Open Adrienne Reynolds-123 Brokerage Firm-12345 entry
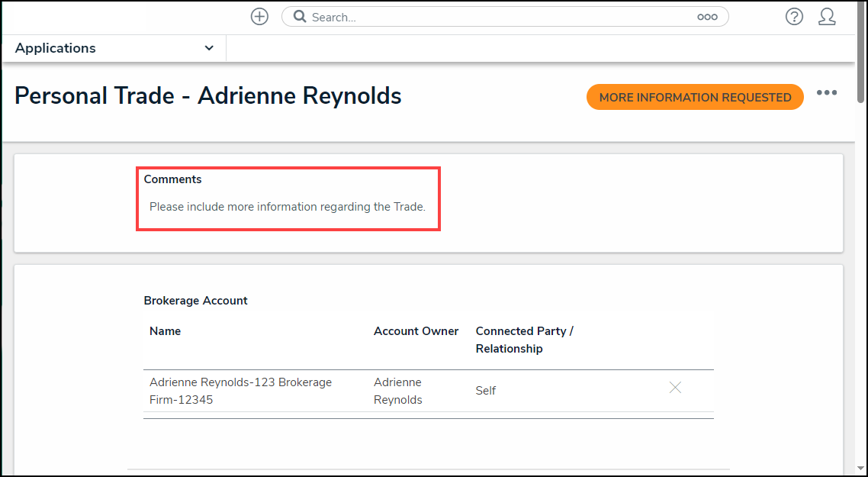The height and width of the screenshot is (477, 868). point(240,391)
